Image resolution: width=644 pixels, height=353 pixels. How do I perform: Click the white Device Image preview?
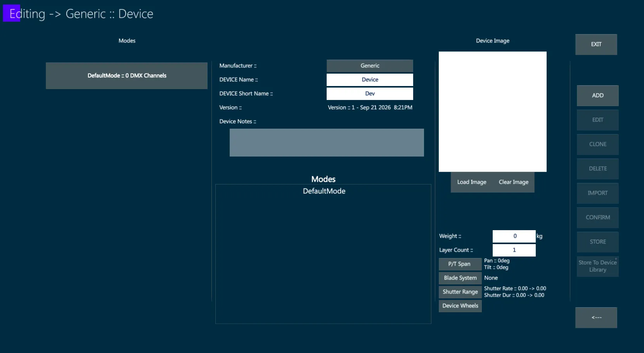tap(493, 112)
